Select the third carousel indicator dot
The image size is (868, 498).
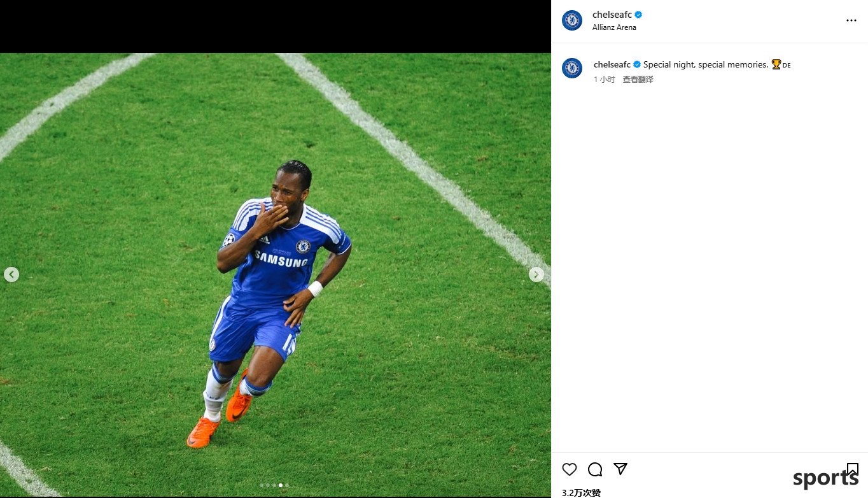(274, 485)
